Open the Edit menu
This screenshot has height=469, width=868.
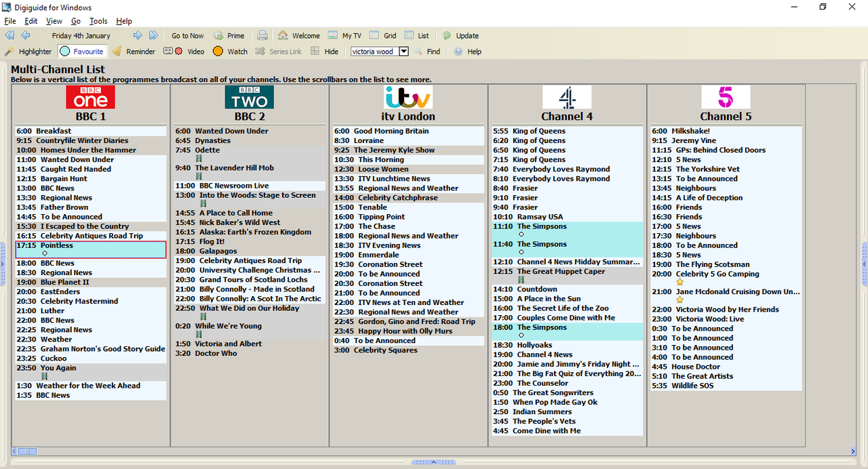coord(31,21)
